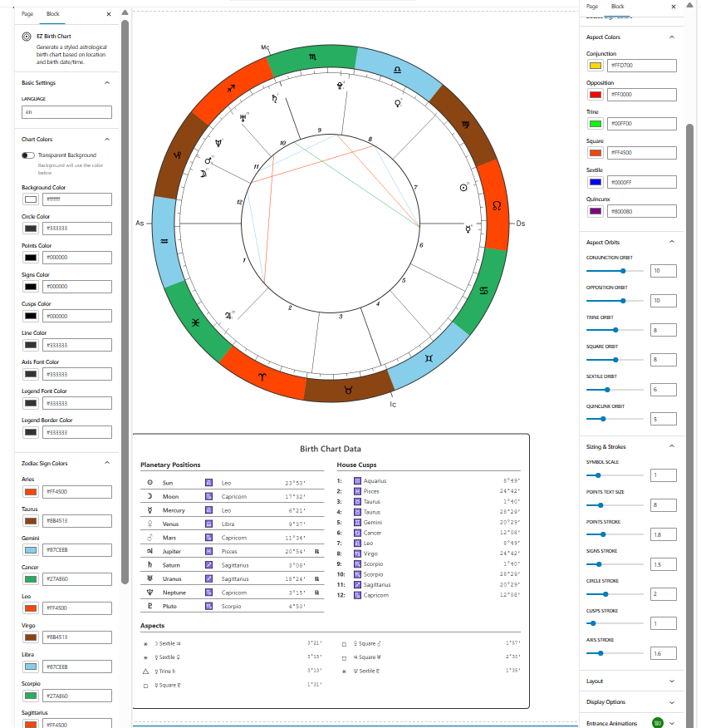Viewport: 701px width, 728px height.
Task: Click the Pisces symbol on the zodiac wheel
Action: click(194, 322)
